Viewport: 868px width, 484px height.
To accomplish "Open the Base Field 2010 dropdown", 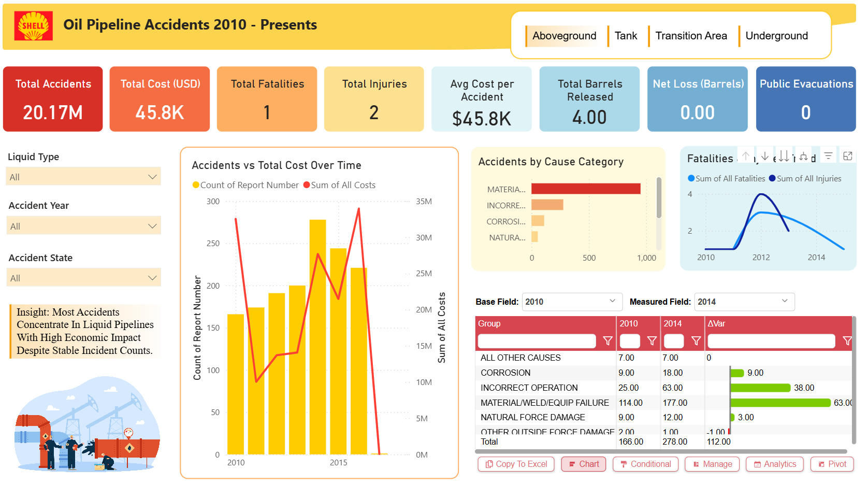I will (x=571, y=302).
